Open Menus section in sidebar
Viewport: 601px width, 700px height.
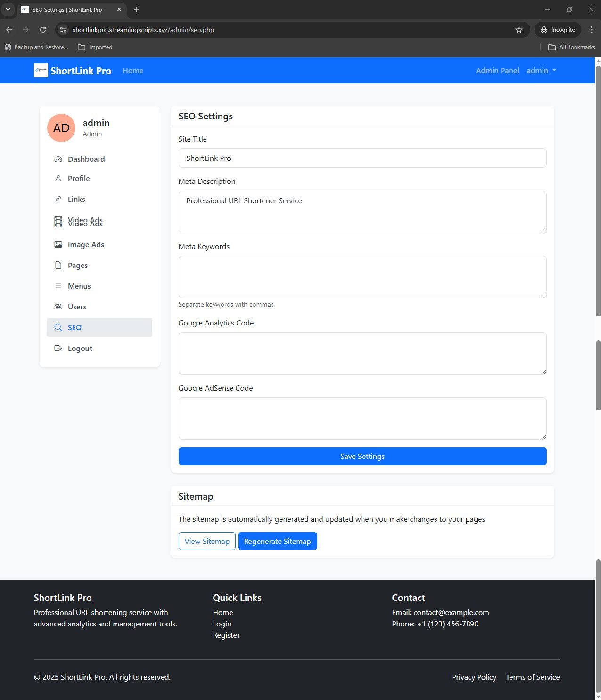pos(99,286)
